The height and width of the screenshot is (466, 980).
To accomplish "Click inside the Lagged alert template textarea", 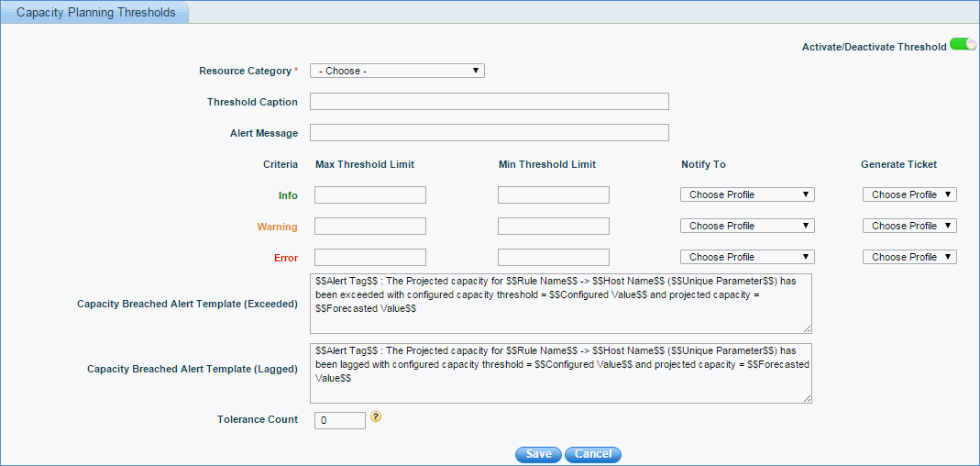I will tap(560, 373).
